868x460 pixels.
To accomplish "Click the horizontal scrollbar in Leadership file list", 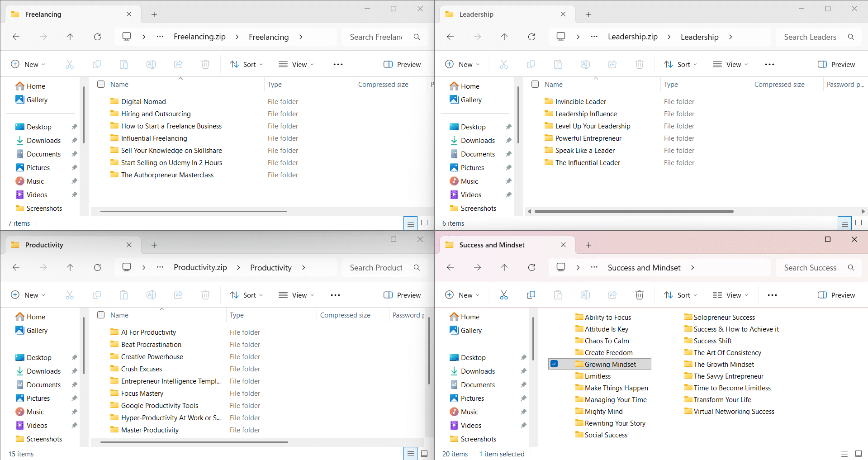I will point(633,211).
